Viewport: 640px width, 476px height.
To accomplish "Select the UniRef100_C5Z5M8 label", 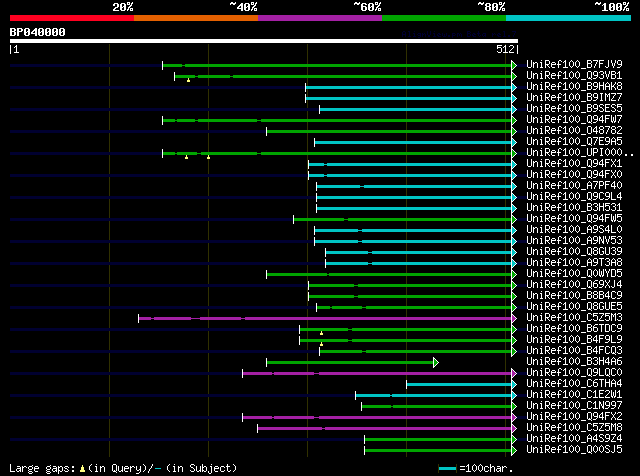I will click(x=574, y=428).
